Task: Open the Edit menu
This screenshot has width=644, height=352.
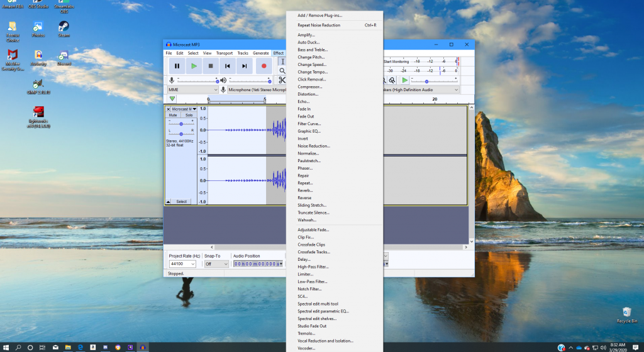Action: [x=180, y=53]
